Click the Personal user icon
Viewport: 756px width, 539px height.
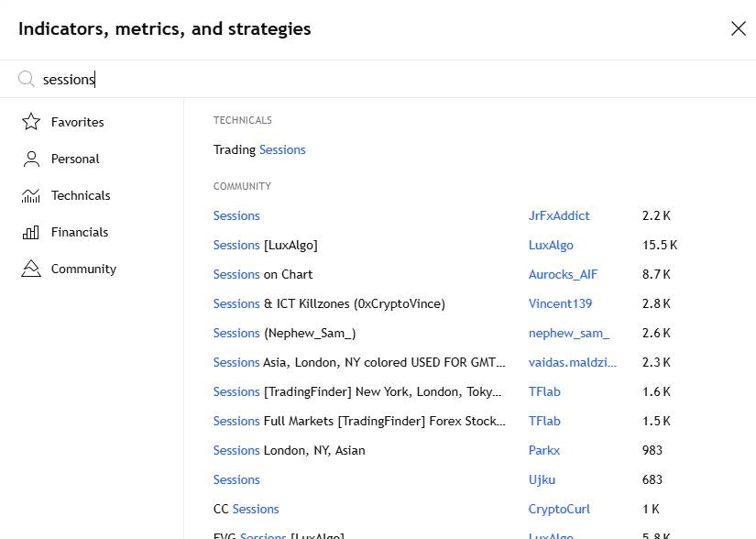[x=31, y=159]
